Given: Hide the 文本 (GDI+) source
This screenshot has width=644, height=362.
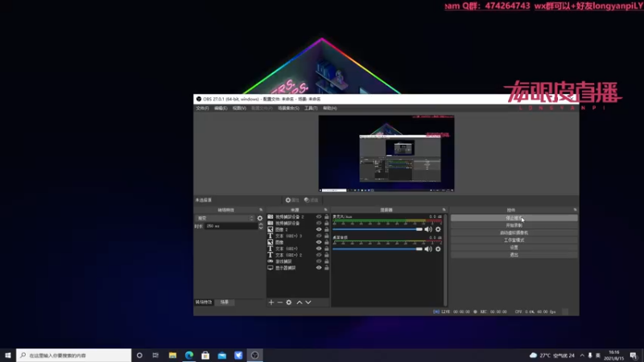Looking at the screenshot, I should click(319, 249).
